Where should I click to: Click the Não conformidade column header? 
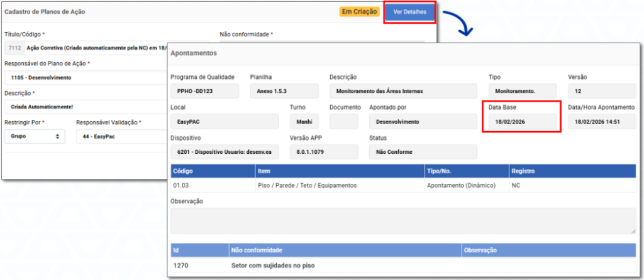[345, 250]
